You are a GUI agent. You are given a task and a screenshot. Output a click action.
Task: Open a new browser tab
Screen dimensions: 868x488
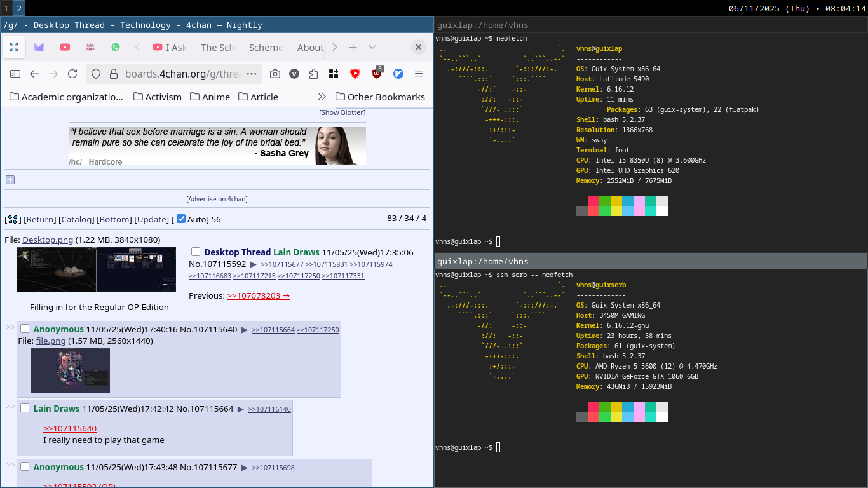pos(353,47)
